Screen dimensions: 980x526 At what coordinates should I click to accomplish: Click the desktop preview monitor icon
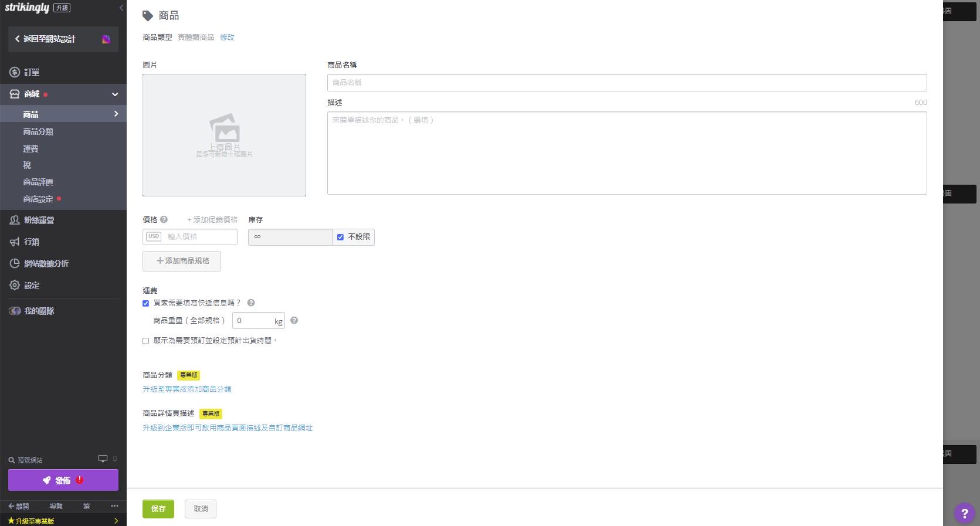[x=103, y=459]
